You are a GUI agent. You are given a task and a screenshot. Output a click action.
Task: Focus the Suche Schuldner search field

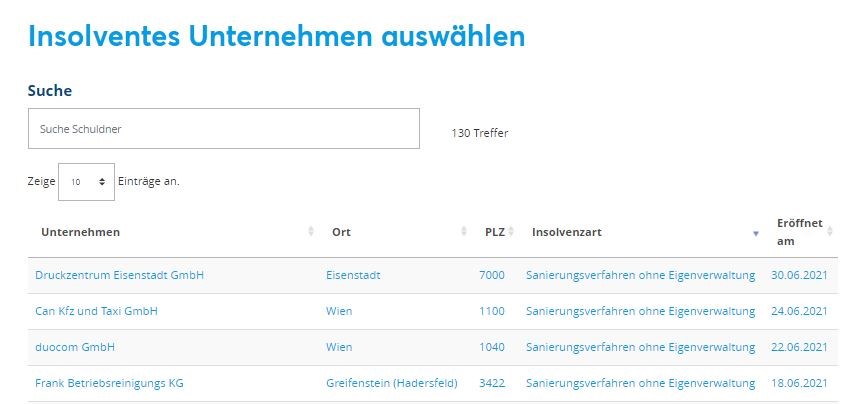click(223, 128)
